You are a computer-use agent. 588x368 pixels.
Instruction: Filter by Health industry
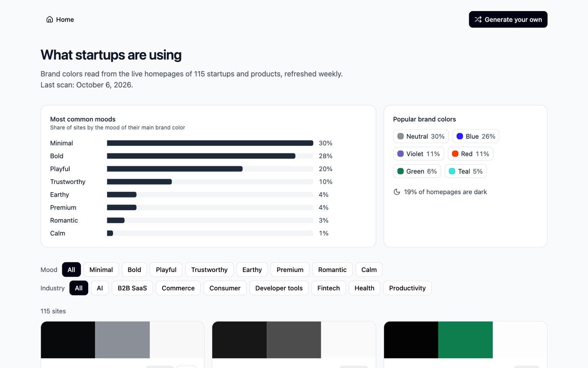pos(365,288)
